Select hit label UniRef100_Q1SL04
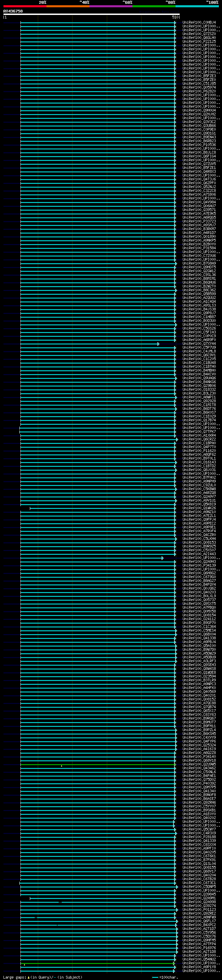222x980 pixels. tap(199, 864)
